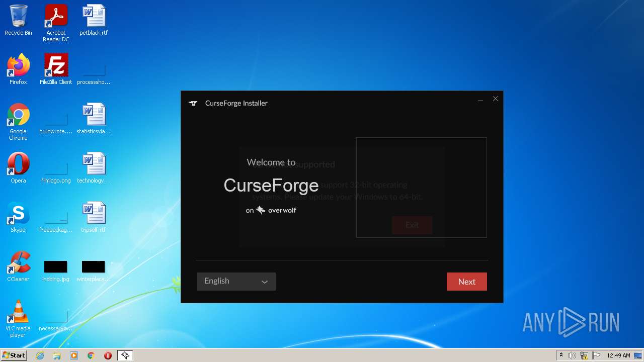Select statisticsvia document on desktop
644x362 pixels.
coord(94,119)
